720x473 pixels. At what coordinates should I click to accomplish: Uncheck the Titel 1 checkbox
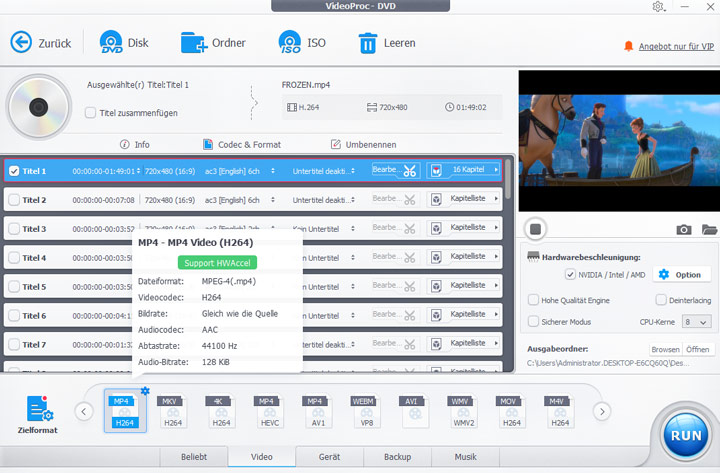[14, 171]
